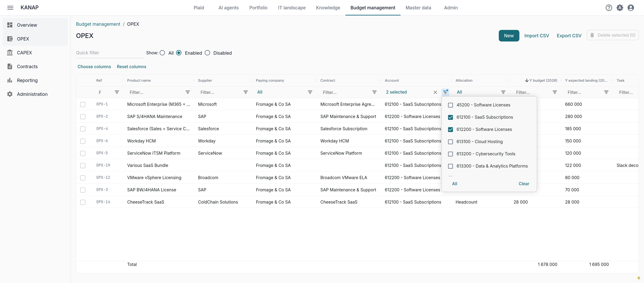Screen dimensions: 644x283
Task: Click the Quick filter input field
Action: point(109,53)
